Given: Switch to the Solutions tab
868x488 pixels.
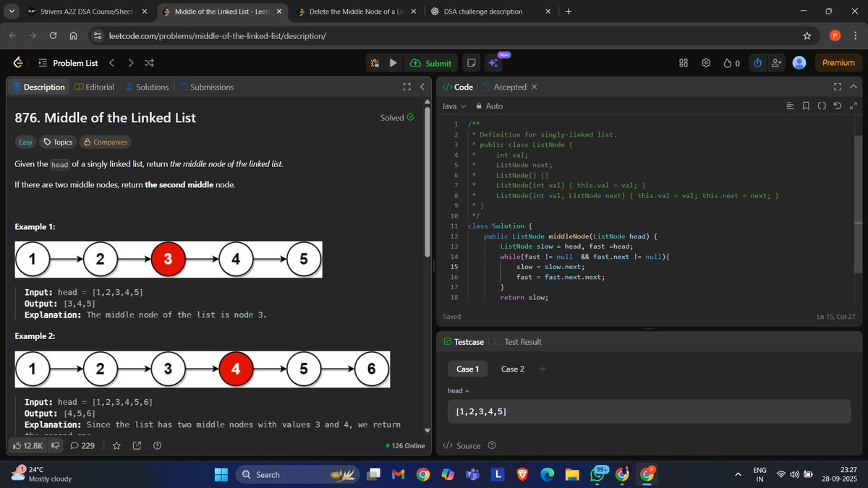Looking at the screenshot, I should coord(147,87).
